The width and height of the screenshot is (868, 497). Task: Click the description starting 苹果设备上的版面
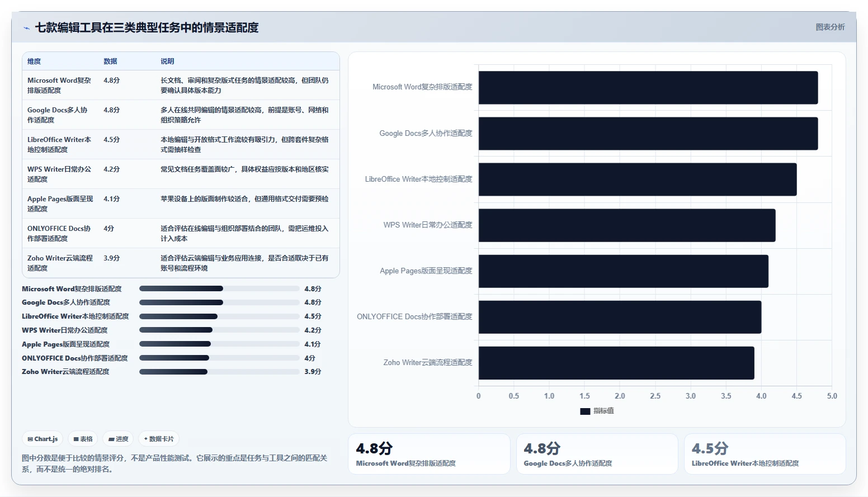[244, 198]
